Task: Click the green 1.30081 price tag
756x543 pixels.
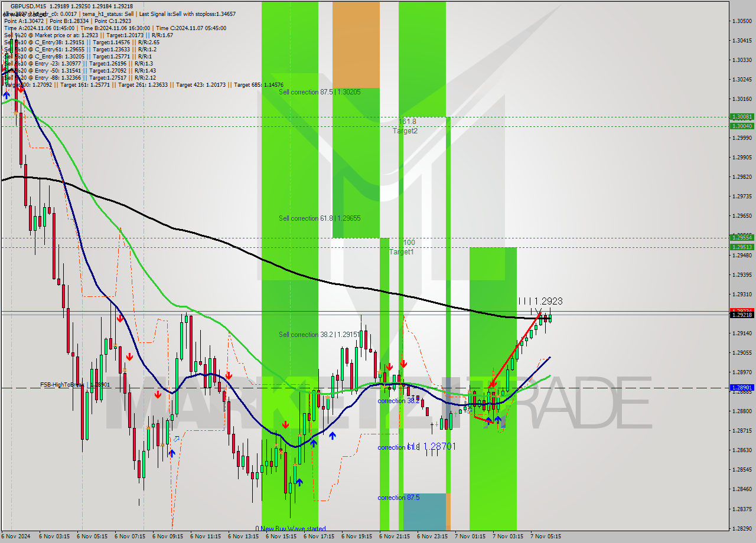Action: [x=742, y=117]
